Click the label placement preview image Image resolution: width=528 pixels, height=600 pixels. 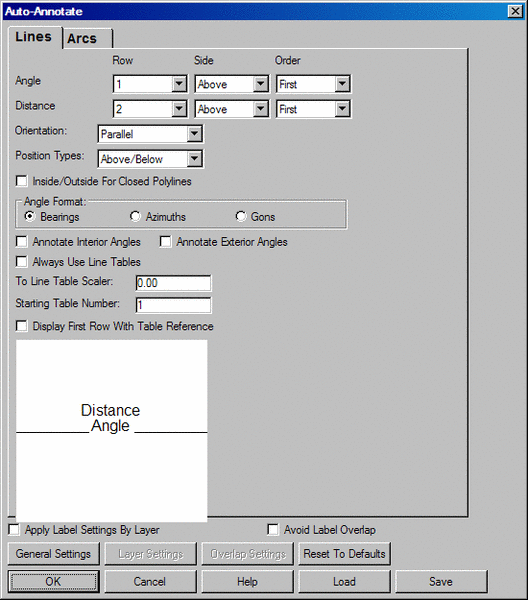[x=112, y=431]
